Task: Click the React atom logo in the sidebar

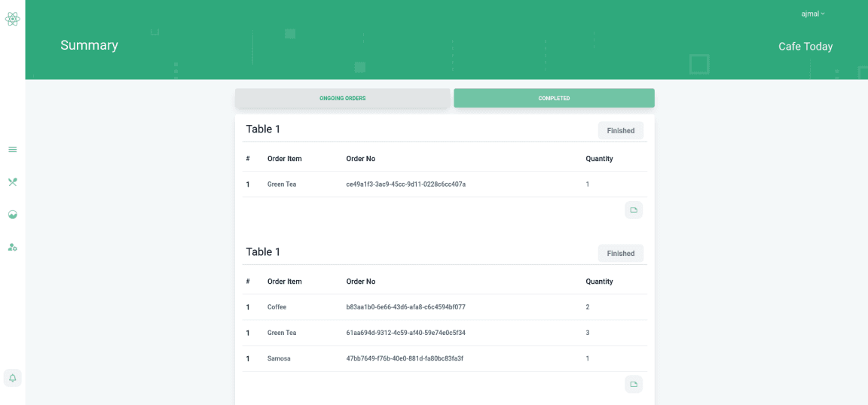Action: coord(13,19)
